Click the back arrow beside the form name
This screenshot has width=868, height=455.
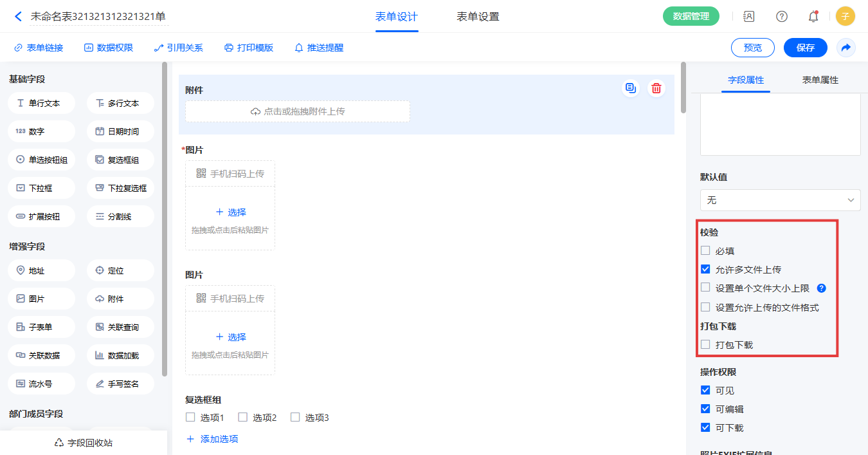tap(18, 17)
